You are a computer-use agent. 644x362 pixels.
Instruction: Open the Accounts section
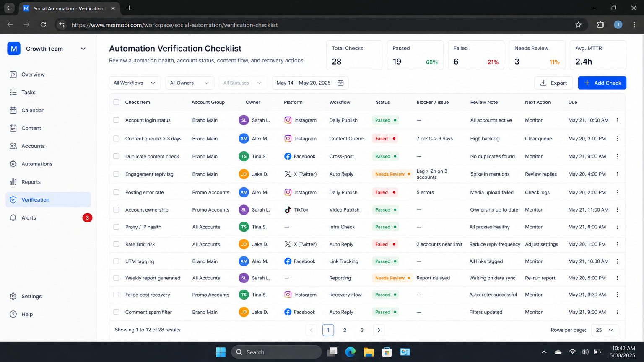tap(48, 146)
